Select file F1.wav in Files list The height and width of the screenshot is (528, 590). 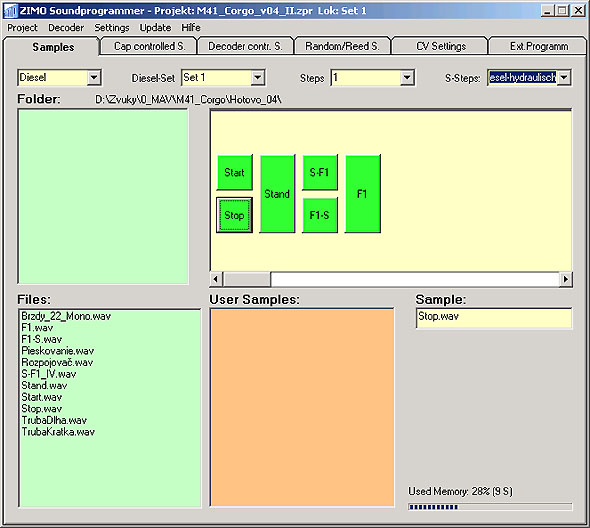tap(37, 328)
